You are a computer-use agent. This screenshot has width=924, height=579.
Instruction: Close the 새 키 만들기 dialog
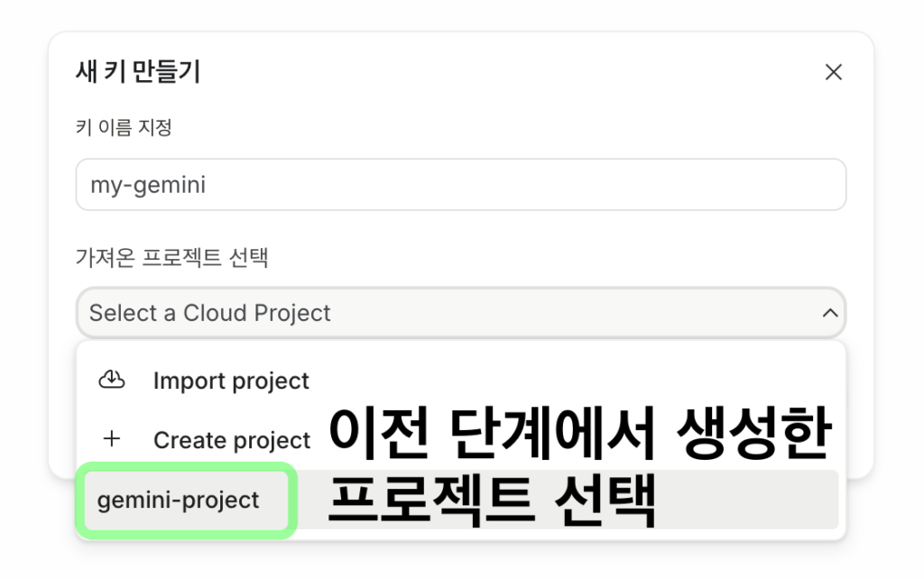pyautogui.click(x=833, y=72)
